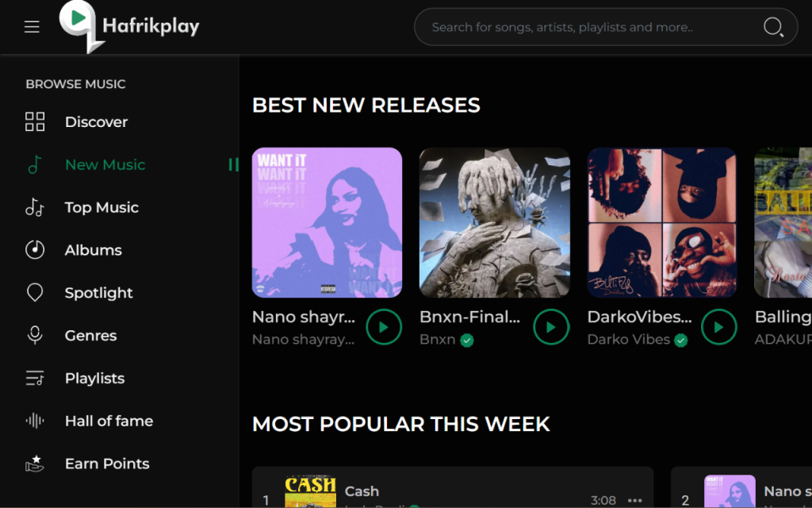812x508 pixels.
Task: Click the search magnifier icon
Action: coord(773,27)
